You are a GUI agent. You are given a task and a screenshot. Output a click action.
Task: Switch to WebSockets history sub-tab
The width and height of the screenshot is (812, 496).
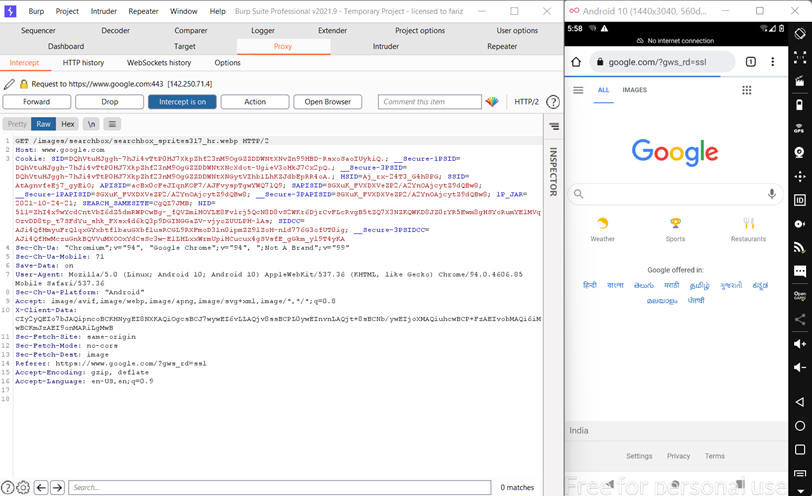coord(159,63)
